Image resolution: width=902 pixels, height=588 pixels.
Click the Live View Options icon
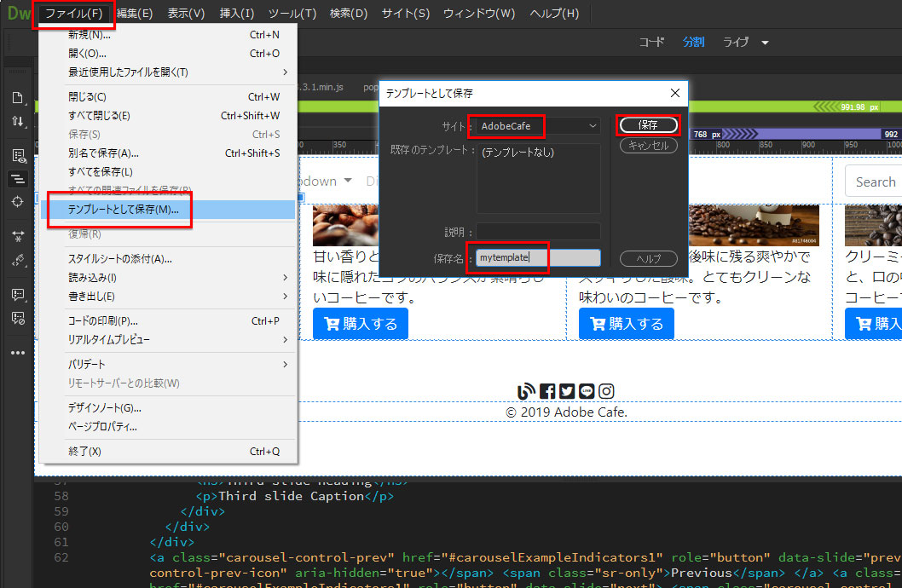pos(17,155)
